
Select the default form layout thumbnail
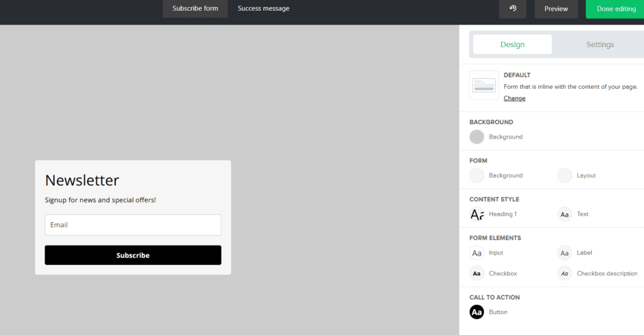(484, 85)
